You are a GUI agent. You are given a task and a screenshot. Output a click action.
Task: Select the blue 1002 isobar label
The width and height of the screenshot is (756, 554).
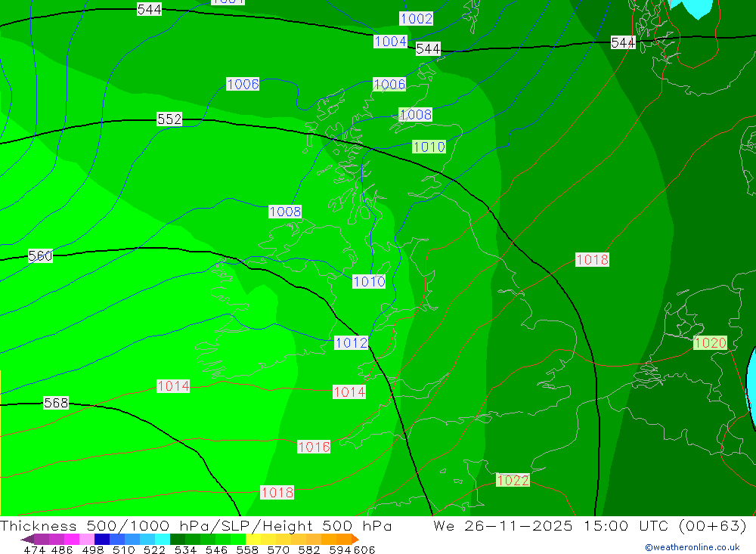pos(417,19)
